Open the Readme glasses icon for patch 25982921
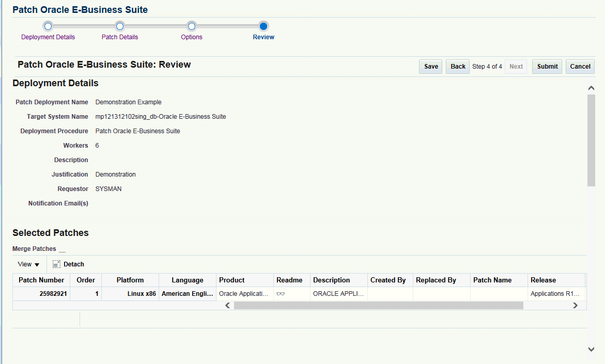Viewport: 605px width, 364px height. point(281,294)
